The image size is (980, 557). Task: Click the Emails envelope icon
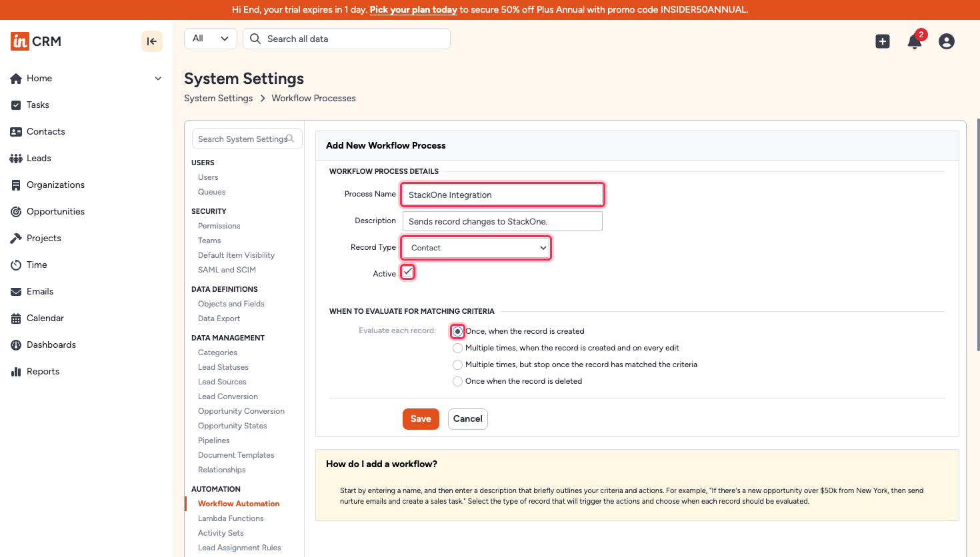pos(16,292)
